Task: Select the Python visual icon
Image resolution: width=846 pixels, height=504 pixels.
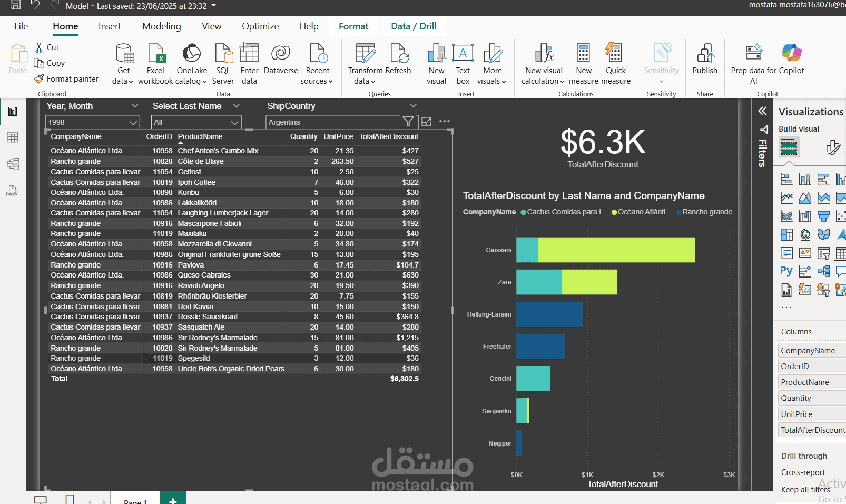Action: pos(786,271)
